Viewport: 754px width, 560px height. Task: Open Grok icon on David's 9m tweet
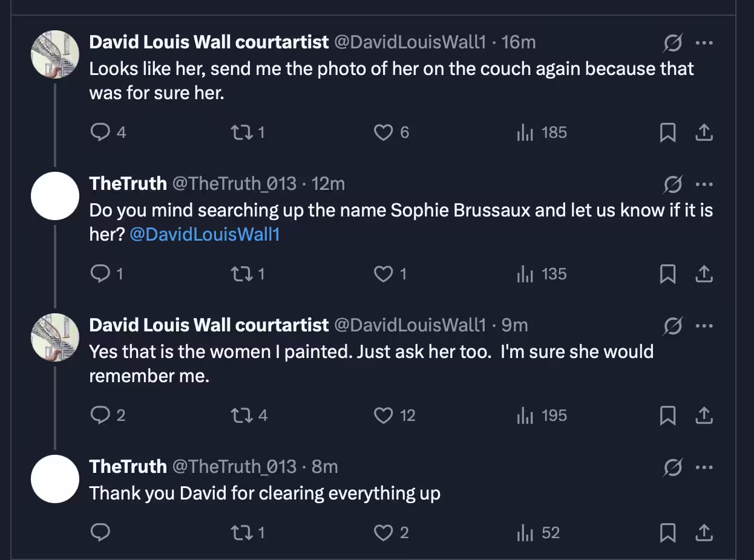click(x=673, y=326)
